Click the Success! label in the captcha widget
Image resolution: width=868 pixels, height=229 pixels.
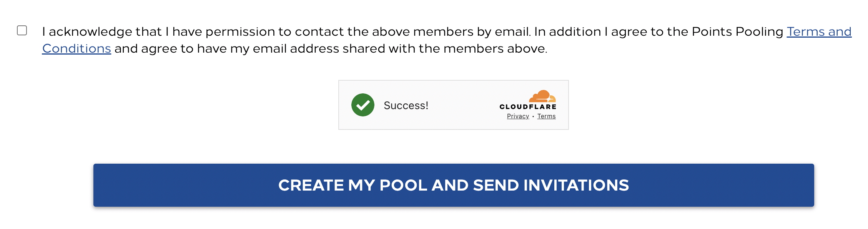(x=406, y=105)
